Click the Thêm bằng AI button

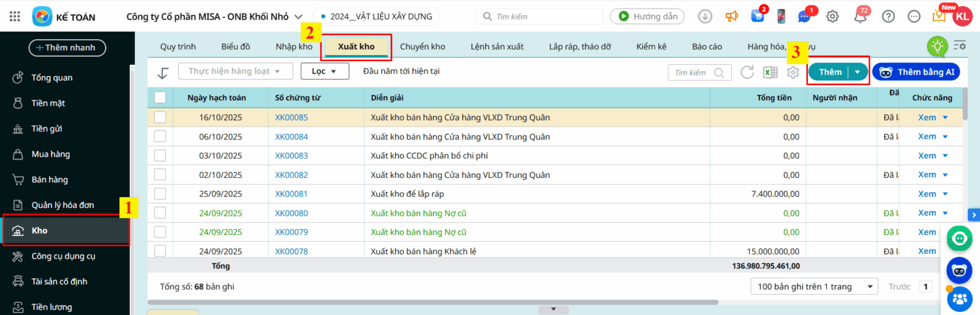916,72
